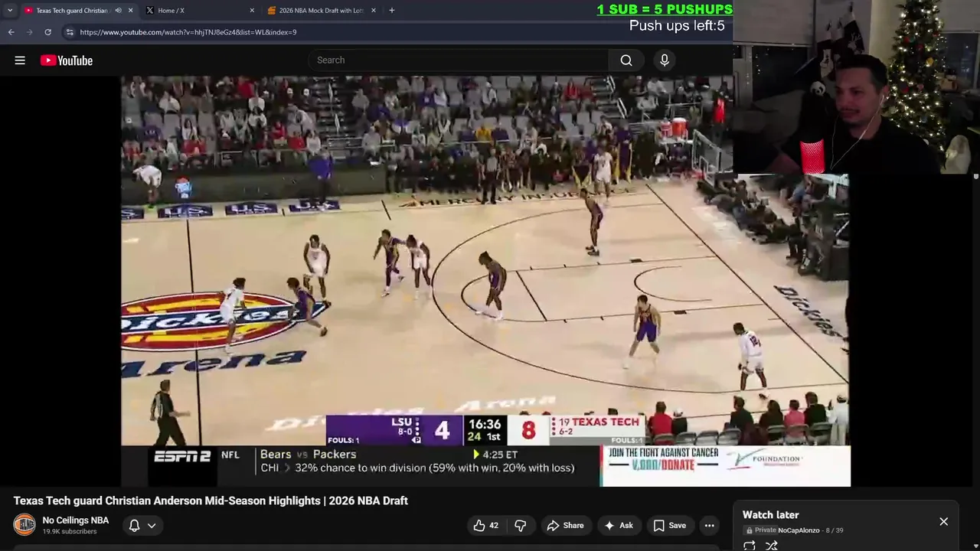Like the video with thumbs up

click(485, 526)
